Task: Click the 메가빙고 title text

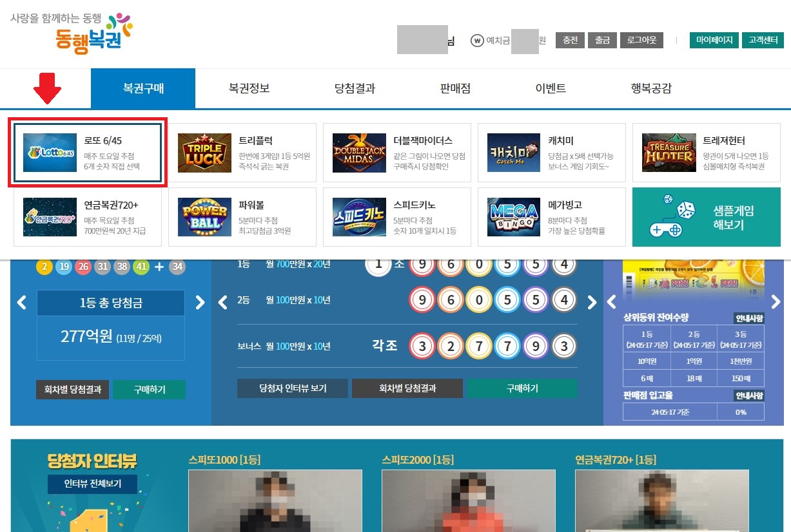Action: click(565, 205)
